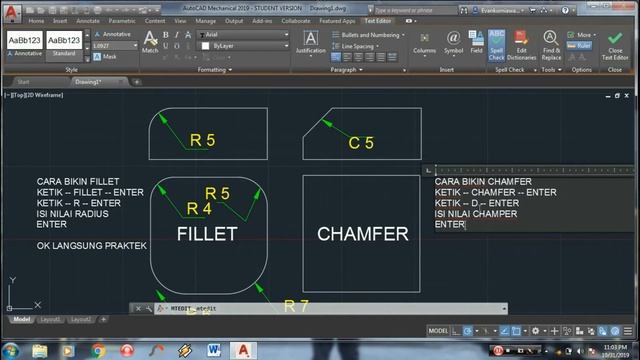
Task: Open Edit Dictionaries
Action: click(x=521, y=45)
